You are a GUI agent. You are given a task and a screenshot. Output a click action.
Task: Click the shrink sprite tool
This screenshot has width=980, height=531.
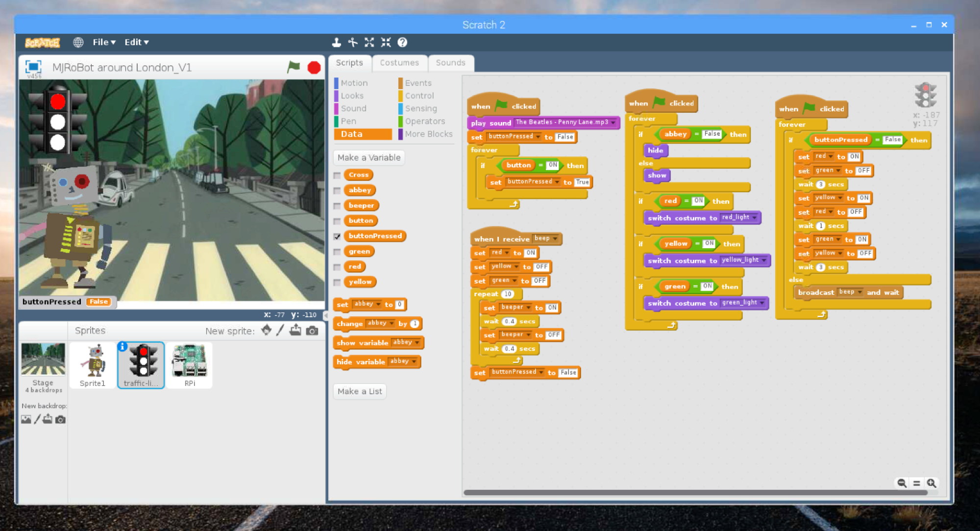[386, 43]
